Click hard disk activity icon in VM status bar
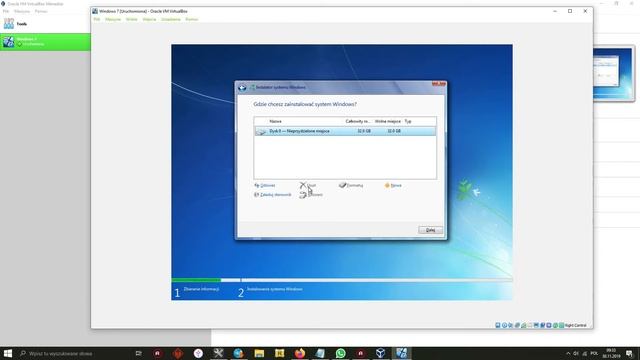The width and height of the screenshot is (640, 360). pos(498,325)
